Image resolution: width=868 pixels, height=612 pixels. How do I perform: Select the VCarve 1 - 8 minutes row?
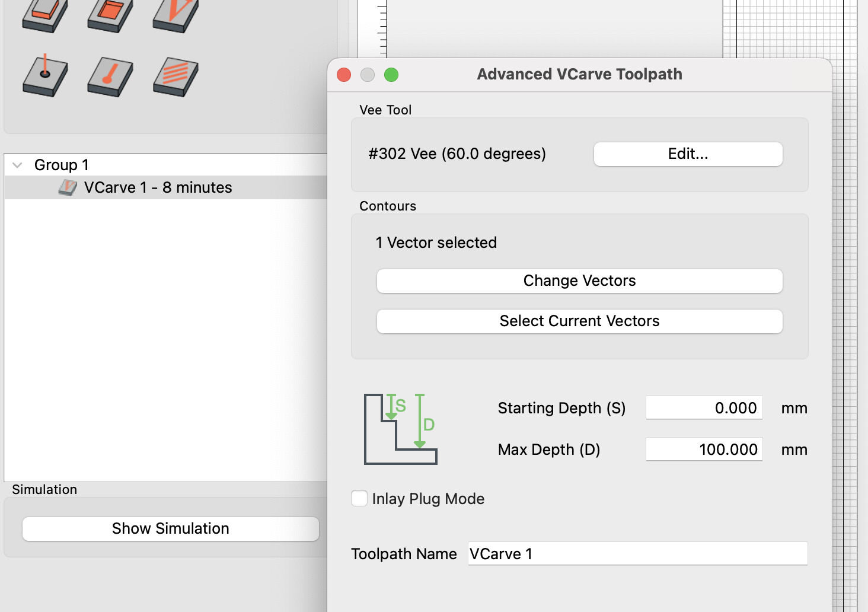pyautogui.click(x=166, y=187)
